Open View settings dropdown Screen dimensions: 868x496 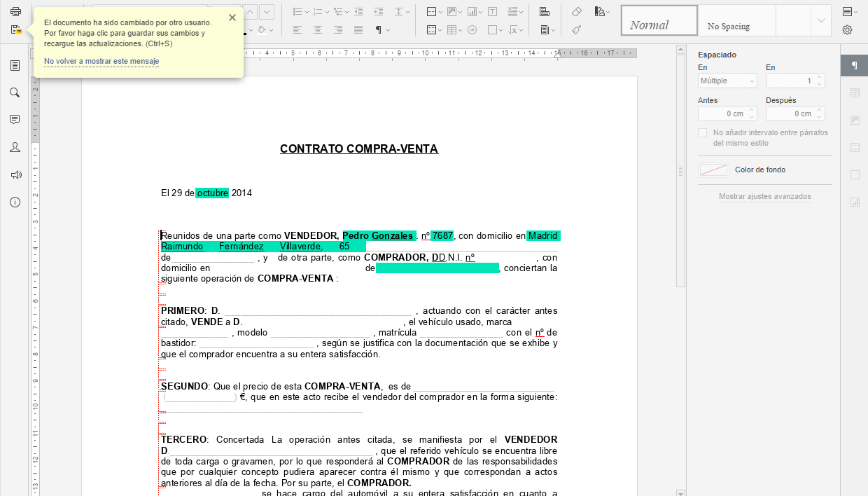tap(850, 12)
